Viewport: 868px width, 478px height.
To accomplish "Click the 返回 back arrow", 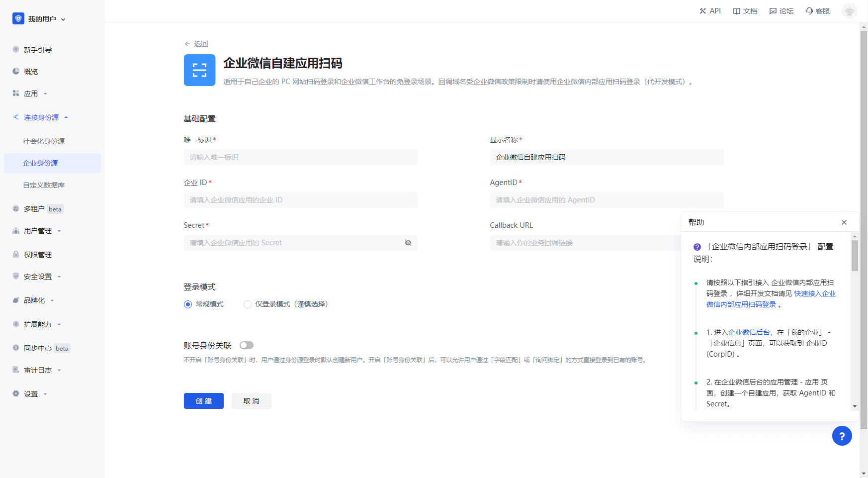I will (x=187, y=44).
